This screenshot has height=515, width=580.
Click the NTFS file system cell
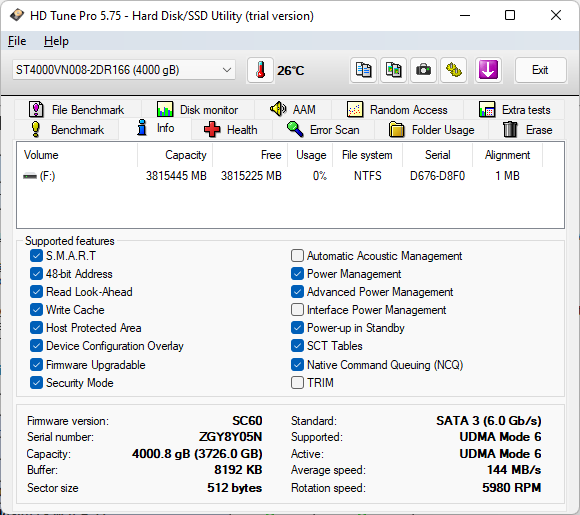[x=367, y=176]
